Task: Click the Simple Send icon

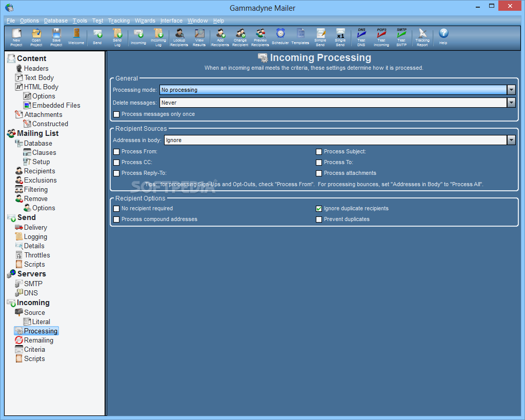Action: pos(320,37)
